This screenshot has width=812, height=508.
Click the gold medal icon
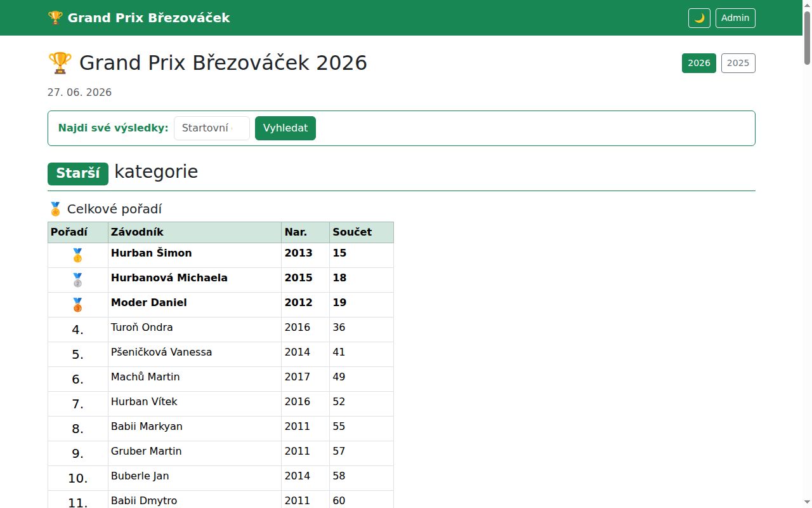77,255
